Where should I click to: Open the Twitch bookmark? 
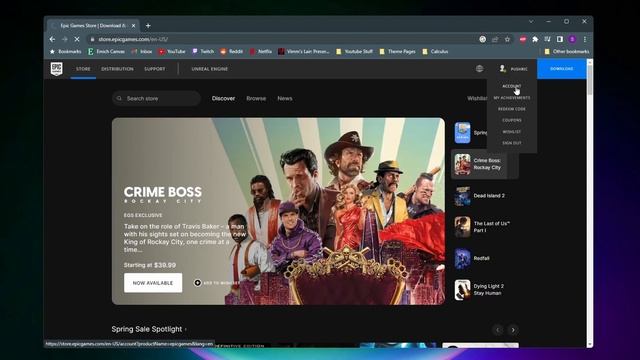203,51
